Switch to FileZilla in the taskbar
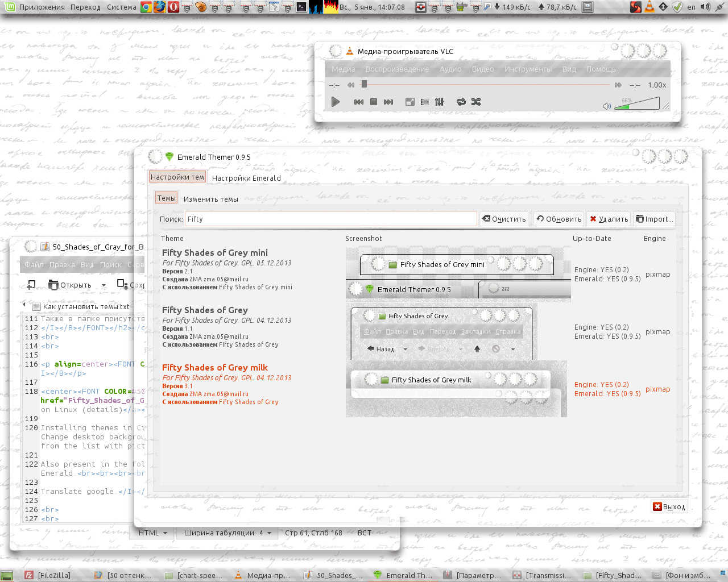The image size is (728, 582). (x=48, y=575)
